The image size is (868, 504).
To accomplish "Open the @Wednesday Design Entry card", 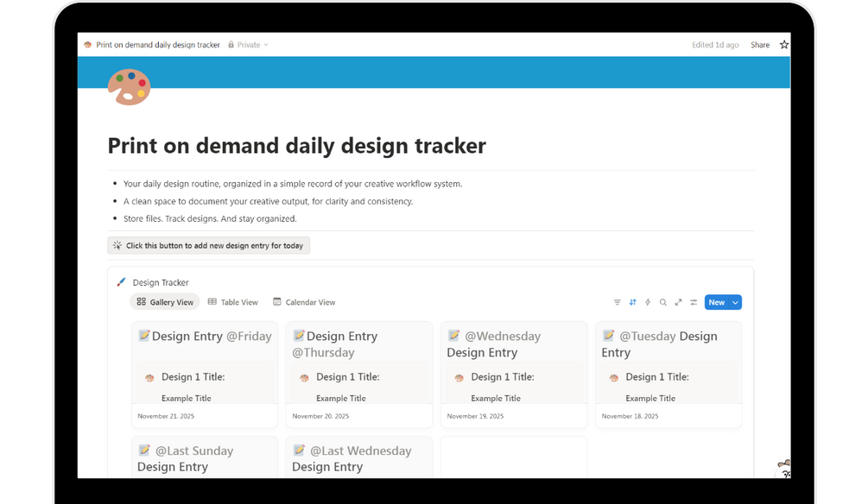I will coord(514,375).
